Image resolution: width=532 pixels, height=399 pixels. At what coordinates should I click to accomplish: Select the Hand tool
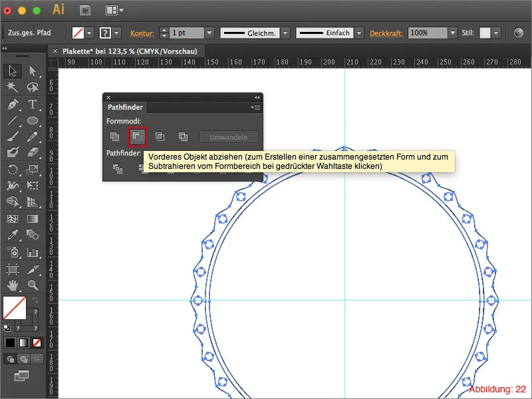[x=13, y=285]
